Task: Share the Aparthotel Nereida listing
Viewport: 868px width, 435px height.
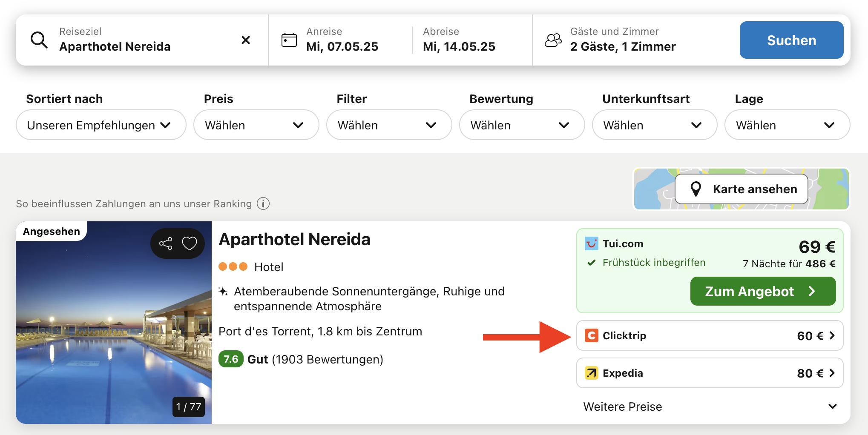Action: point(166,243)
